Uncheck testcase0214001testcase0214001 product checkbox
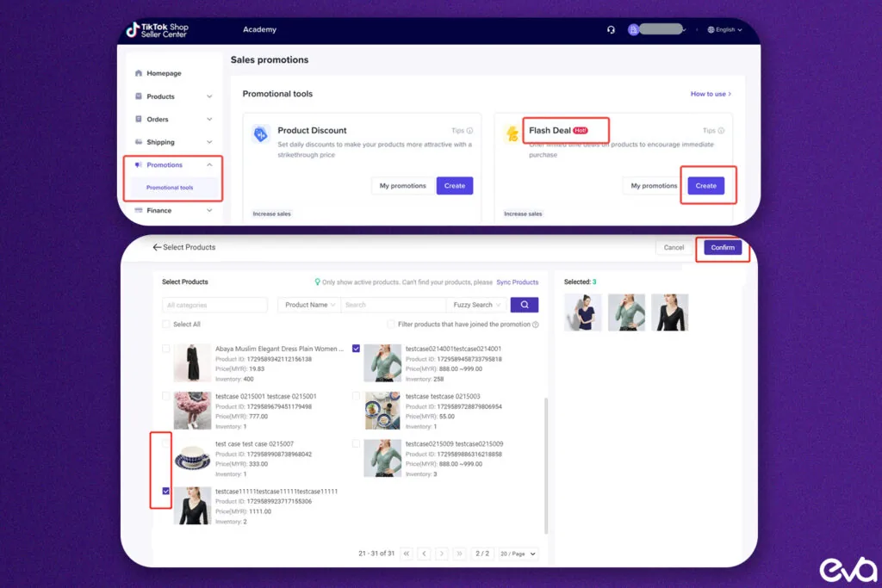This screenshot has height=588, width=882. pos(356,349)
